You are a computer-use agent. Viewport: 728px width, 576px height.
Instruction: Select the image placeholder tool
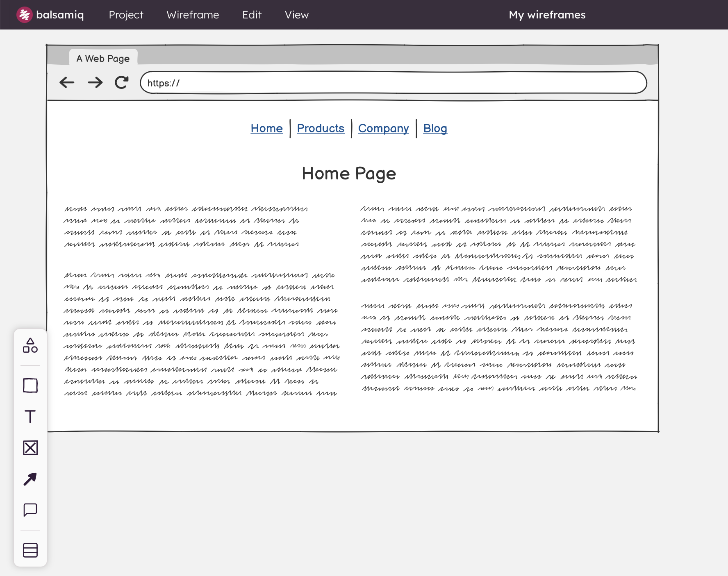click(x=30, y=448)
